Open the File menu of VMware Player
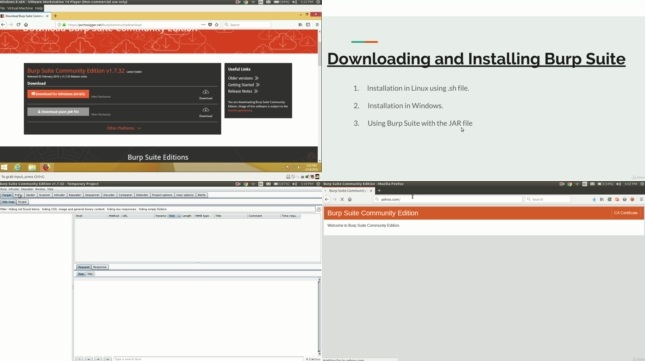Screen dimensions: 645x361 point(2,8)
